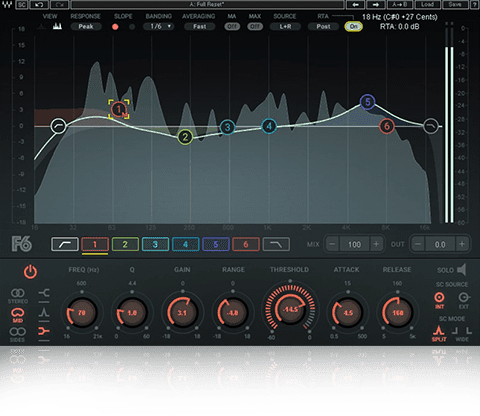Viewport: 480px width, 416px height.
Task: Switch to the band 3 tab
Action: (155, 244)
